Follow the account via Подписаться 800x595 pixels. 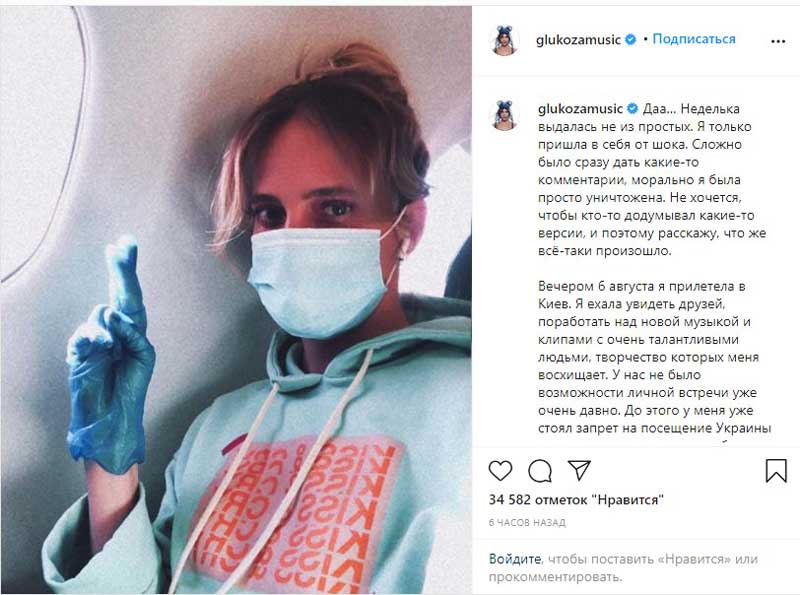pos(694,39)
